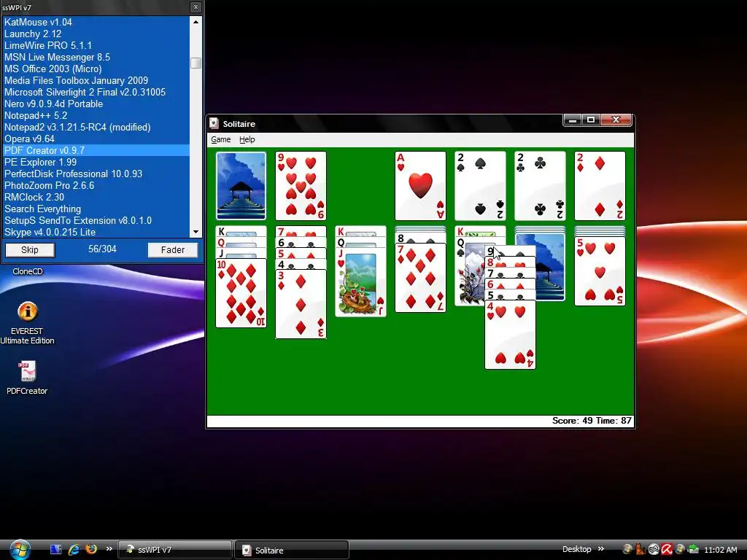This screenshot has width=747, height=560.
Task: Select the 4 of hearts dragged card
Action: click(510, 335)
